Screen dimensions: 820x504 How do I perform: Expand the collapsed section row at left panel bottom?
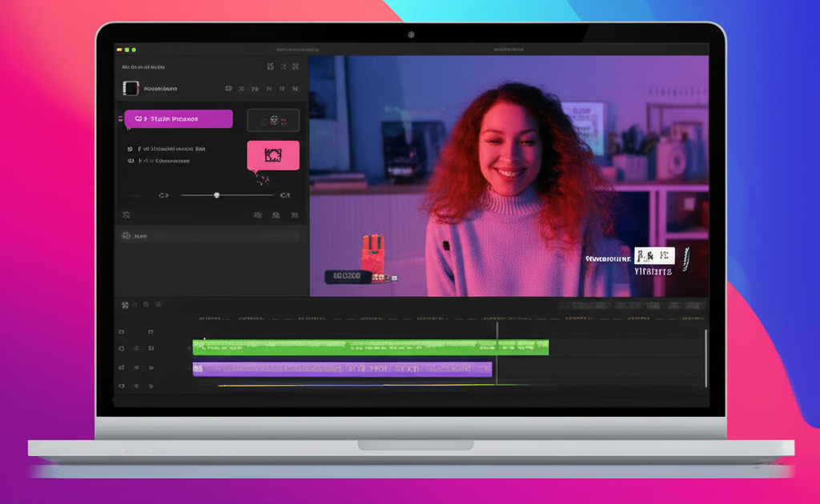pyautogui.click(x=211, y=236)
